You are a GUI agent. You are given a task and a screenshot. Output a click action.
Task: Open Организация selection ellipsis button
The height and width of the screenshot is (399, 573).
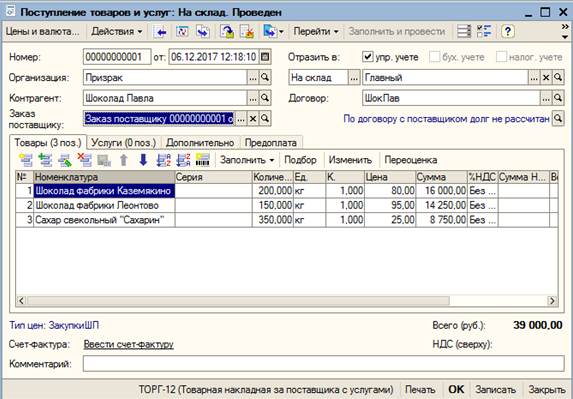pyautogui.click(x=253, y=77)
